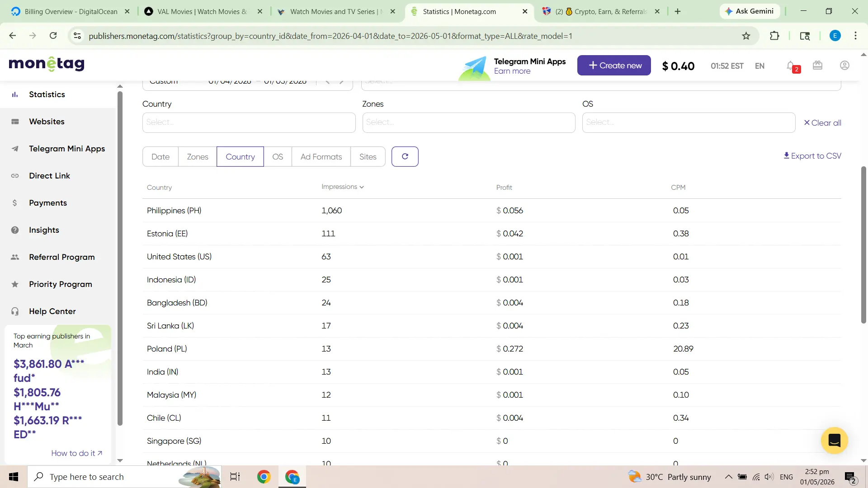
Task: Click the Ask Gemini button
Action: click(750, 11)
